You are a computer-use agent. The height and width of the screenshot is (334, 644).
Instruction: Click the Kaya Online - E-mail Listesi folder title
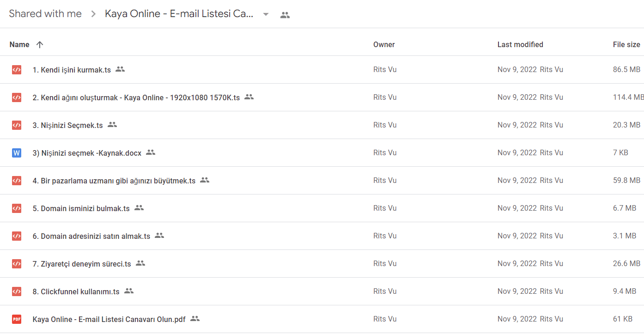coord(179,14)
